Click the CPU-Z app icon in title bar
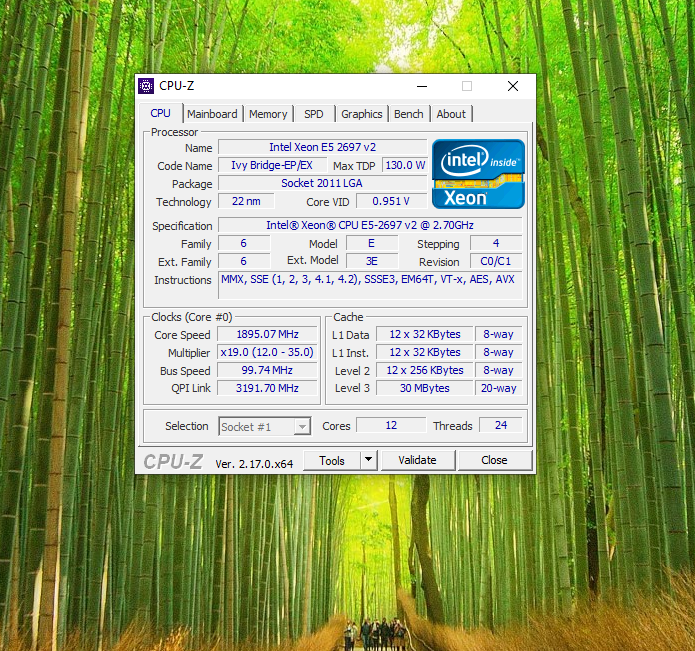Viewport: 695px width, 651px height. tap(146, 86)
